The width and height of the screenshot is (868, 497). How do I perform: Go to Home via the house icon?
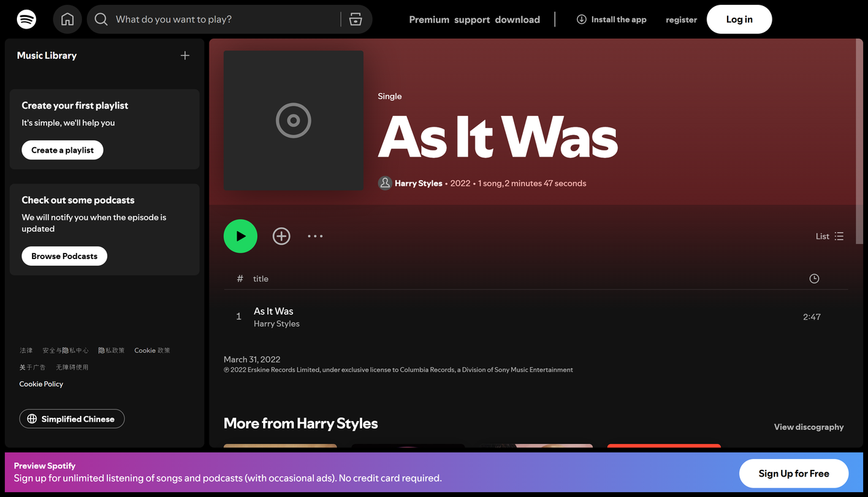[x=68, y=20]
